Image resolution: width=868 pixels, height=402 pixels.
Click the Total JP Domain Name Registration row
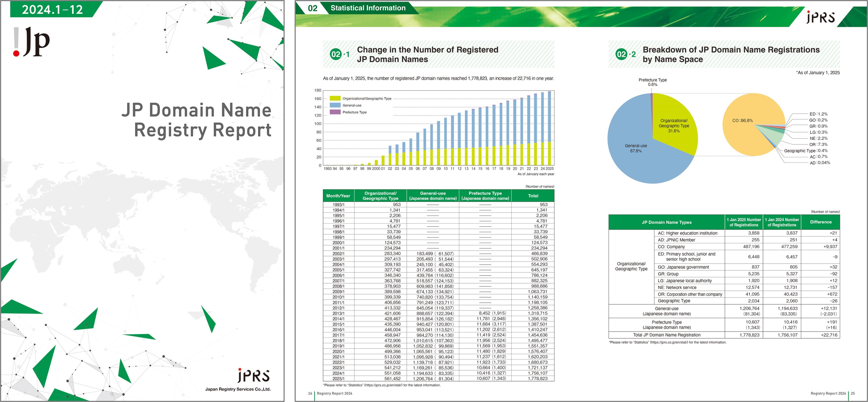coord(724,335)
